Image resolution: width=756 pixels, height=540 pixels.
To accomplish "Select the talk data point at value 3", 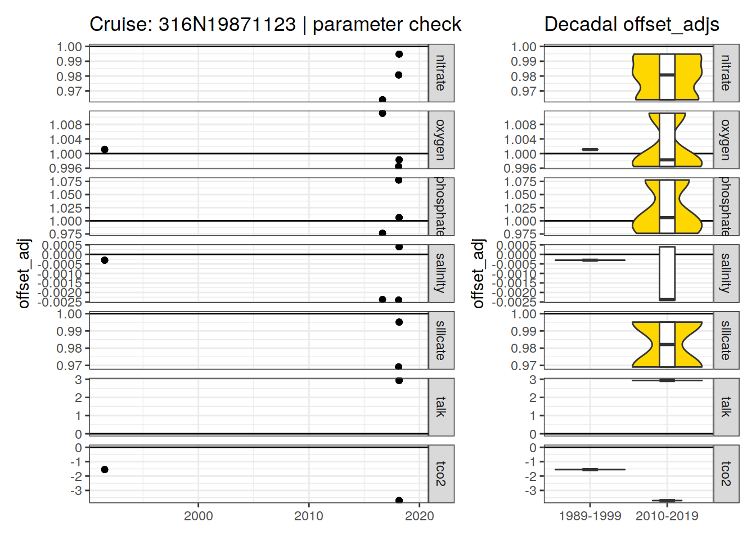I will click(x=399, y=380).
